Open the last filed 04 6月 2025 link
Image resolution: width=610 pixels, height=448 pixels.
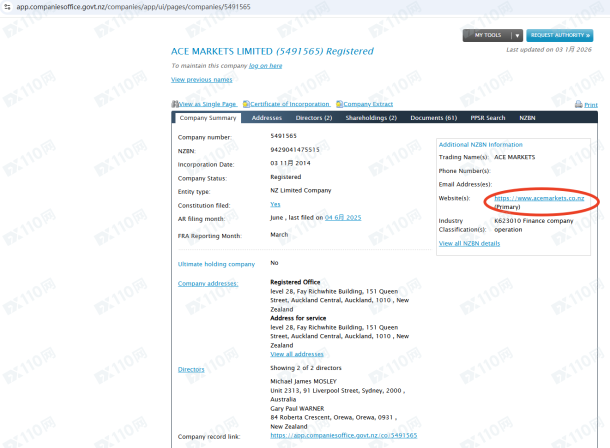pyautogui.click(x=343, y=218)
